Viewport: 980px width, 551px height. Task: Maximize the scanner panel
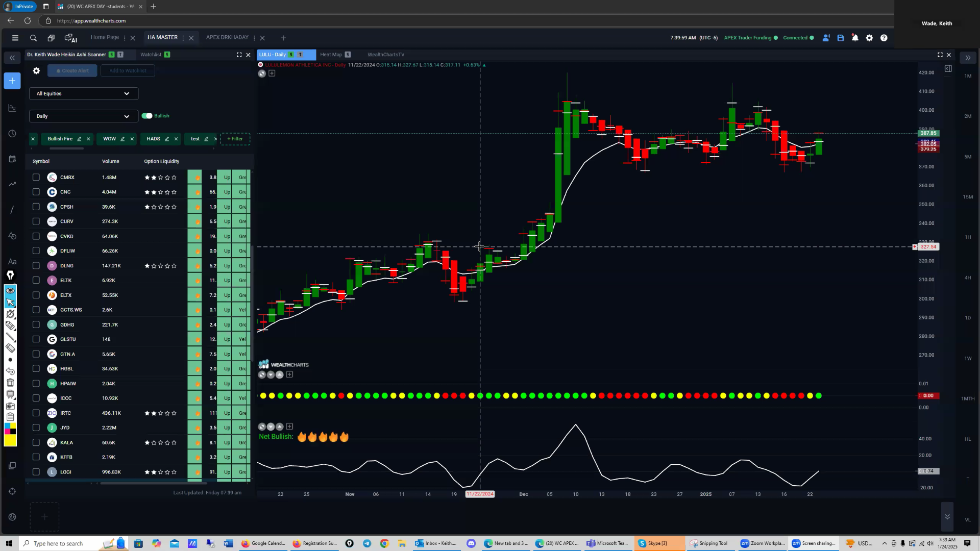[239, 55]
